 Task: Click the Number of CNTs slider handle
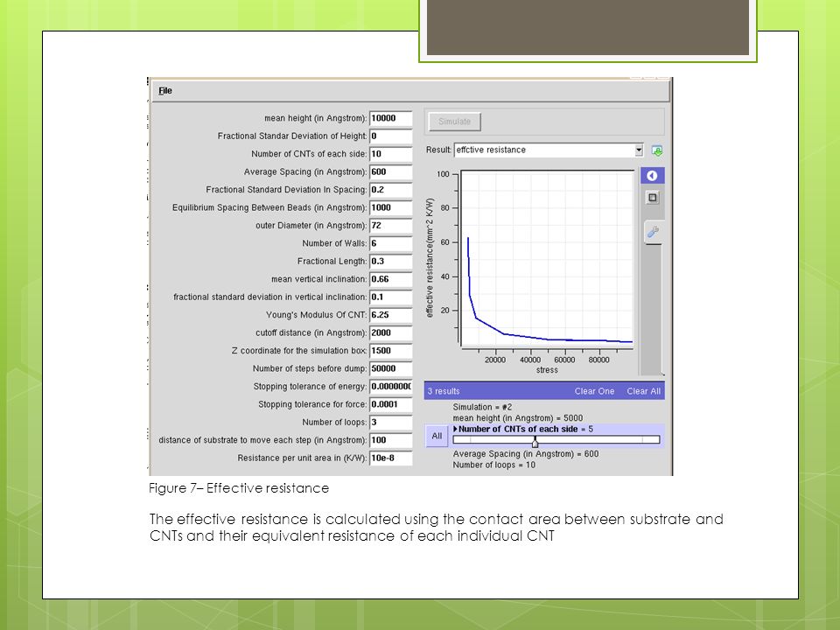(x=535, y=441)
